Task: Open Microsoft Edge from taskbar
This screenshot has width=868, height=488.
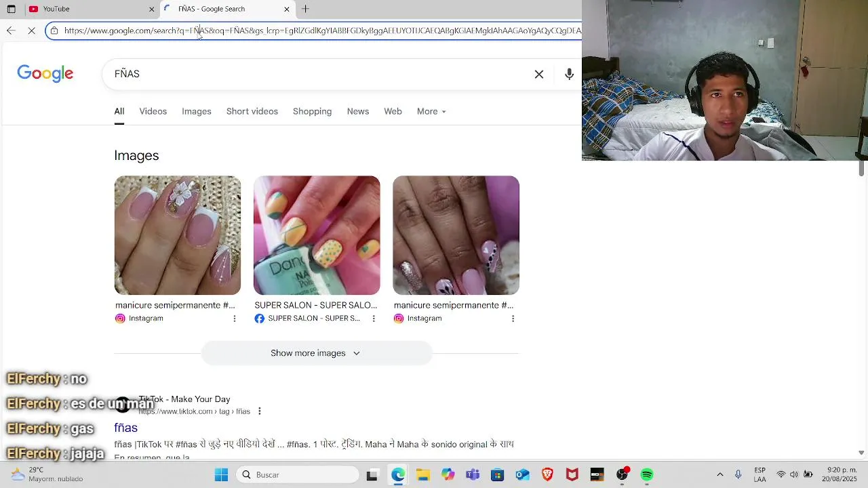Action: [398, 474]
